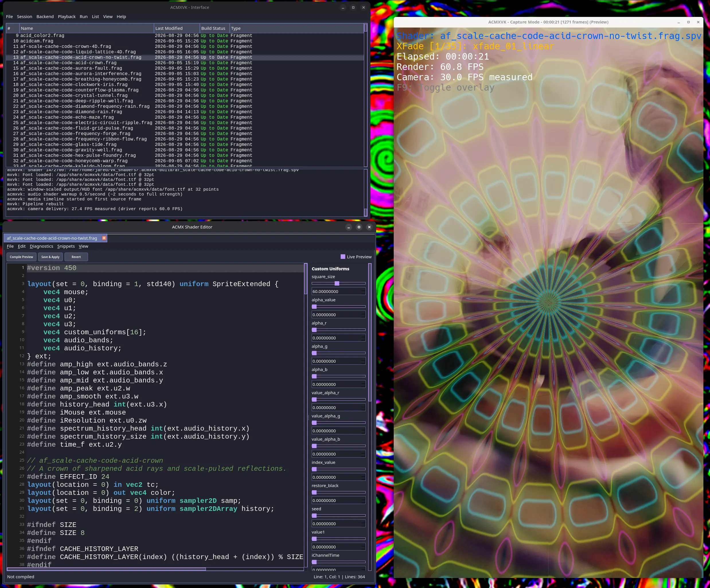The image size is (710, 588).
Task: Open Shader Editor's File menu
Action: click(x=10, y=246)
